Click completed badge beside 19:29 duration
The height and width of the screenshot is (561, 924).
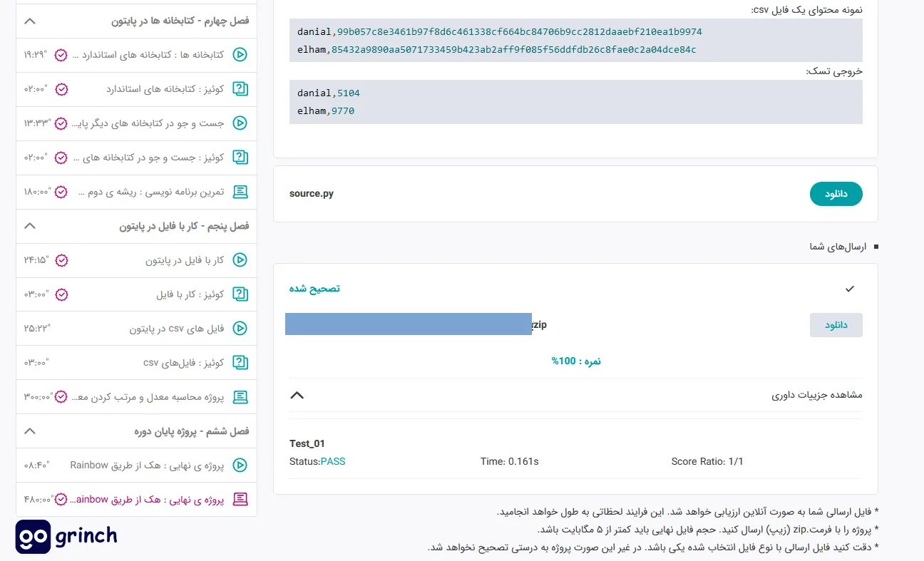coord(61,55)
